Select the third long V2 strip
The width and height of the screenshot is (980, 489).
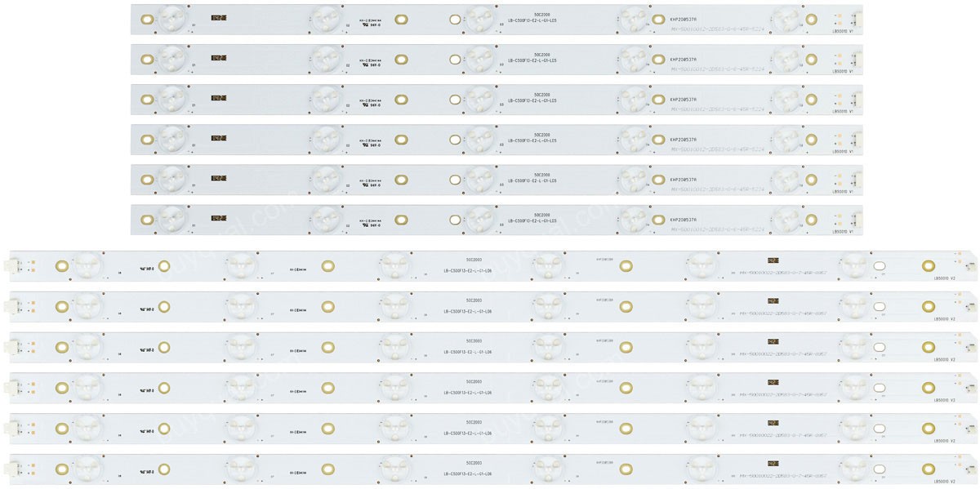click(x=493, y=345)
